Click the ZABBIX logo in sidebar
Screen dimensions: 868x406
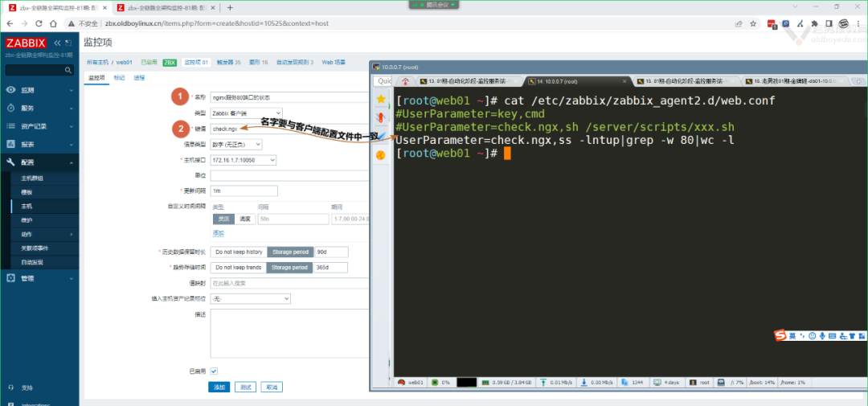pyautogui.click(x=26, y=43)
